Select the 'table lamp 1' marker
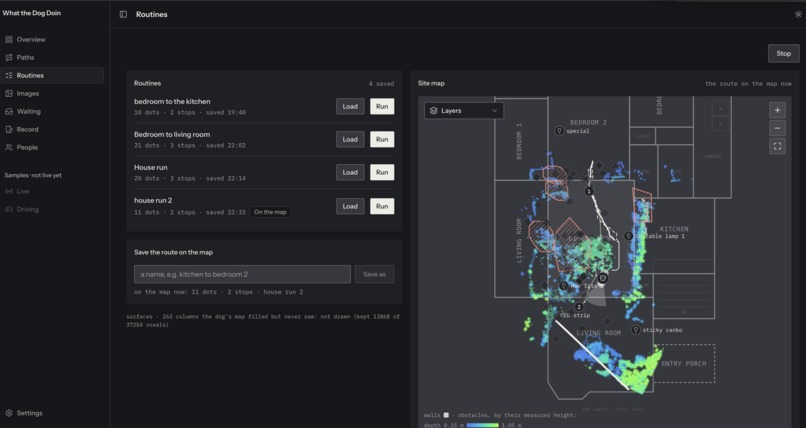The image size is (806, 428). coord(628,236)
